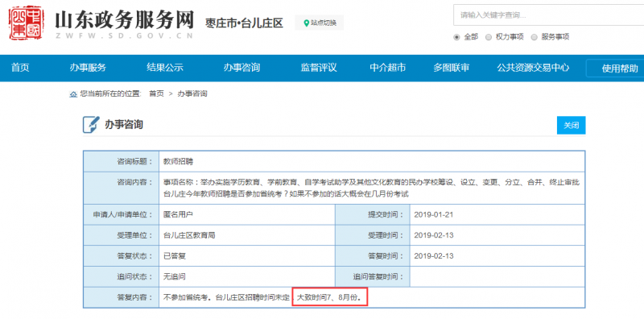Select the 服务事项 radio option
This screenshot has height=319, width=644.
pos(534,37)
